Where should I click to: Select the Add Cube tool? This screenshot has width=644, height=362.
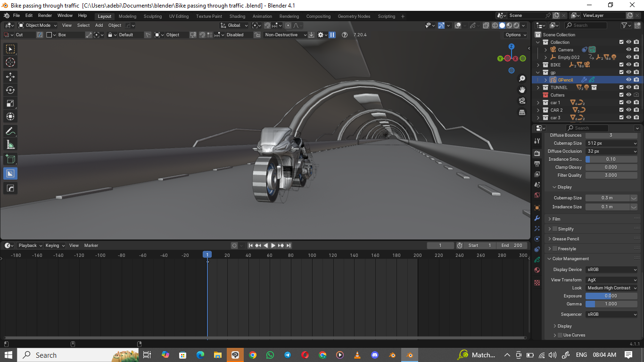click(10, 159)
